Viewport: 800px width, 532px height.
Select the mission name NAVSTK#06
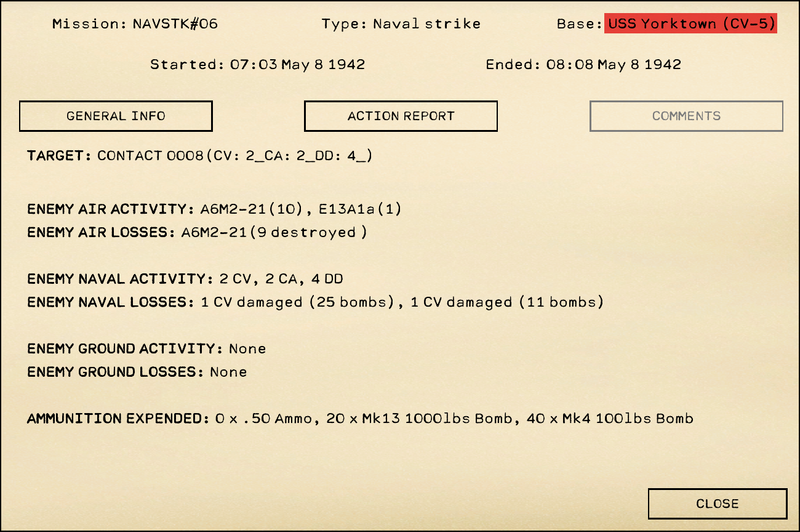pyautogui.click(x=175, y=24)
